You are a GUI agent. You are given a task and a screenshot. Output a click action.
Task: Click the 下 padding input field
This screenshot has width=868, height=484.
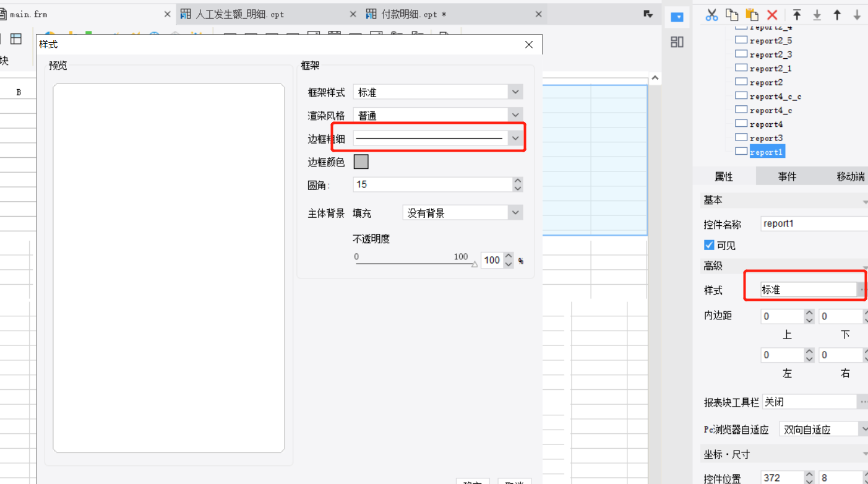click(x=840, y=316)
